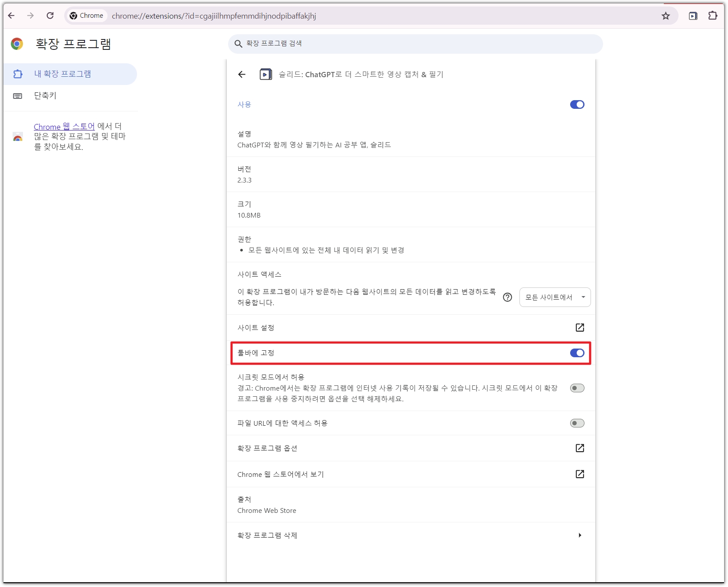Open the 모든 사이트에서 dropdown

555,297
